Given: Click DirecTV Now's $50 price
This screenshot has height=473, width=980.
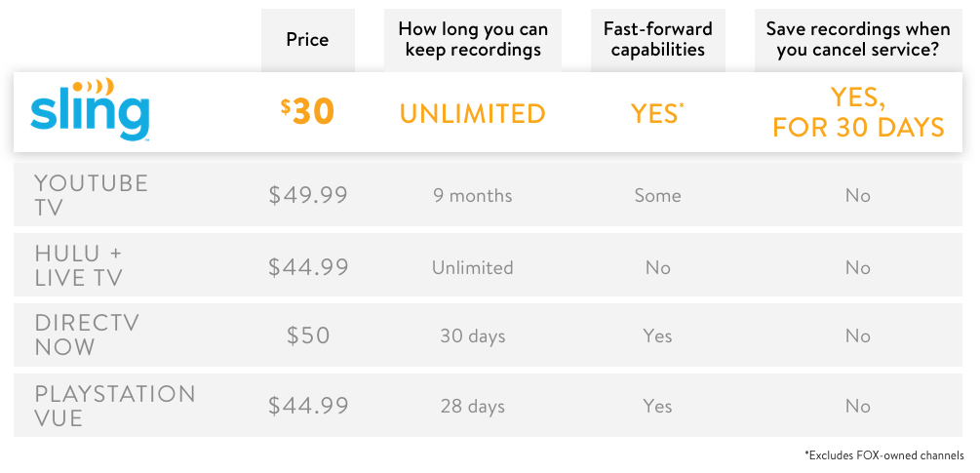Looking at the screenshot, I should coord(308,336).
